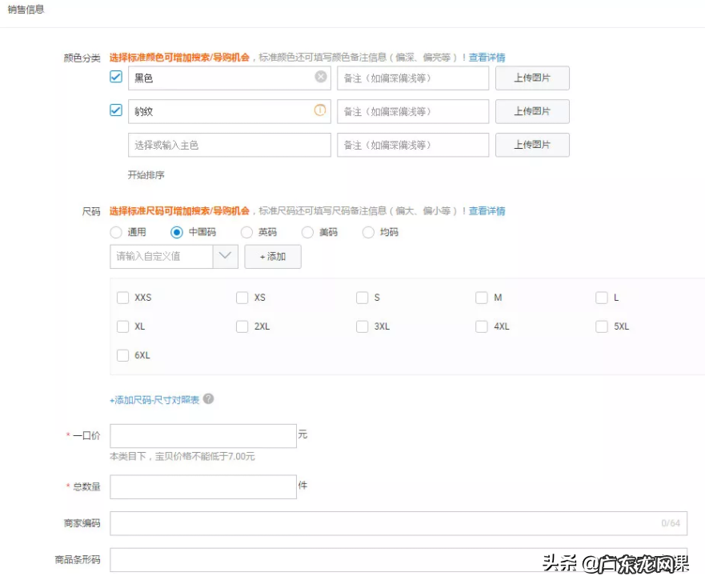Click the clear (×) icon in the 黑色 color field
The height and width of the screenshot is (588, 705).
(x=320, y=78)
